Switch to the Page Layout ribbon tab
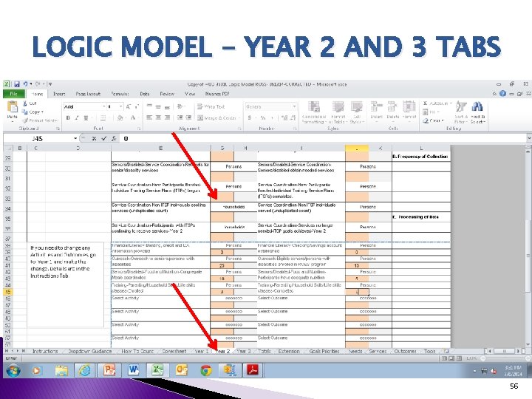Image resolution: width=532 pixels, height=399 pixels. (x=88, y=94)
